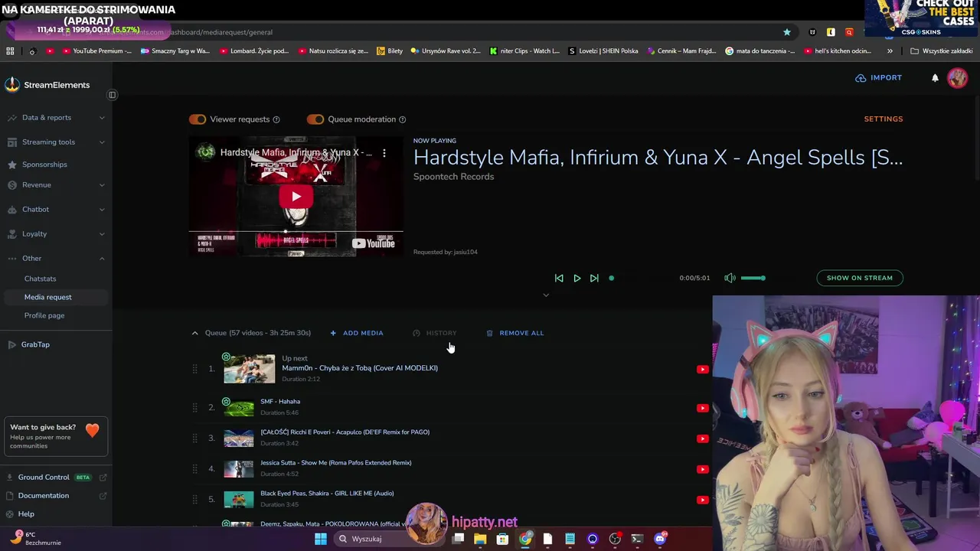Grab drag handle of queue item 1

point(194,369)
